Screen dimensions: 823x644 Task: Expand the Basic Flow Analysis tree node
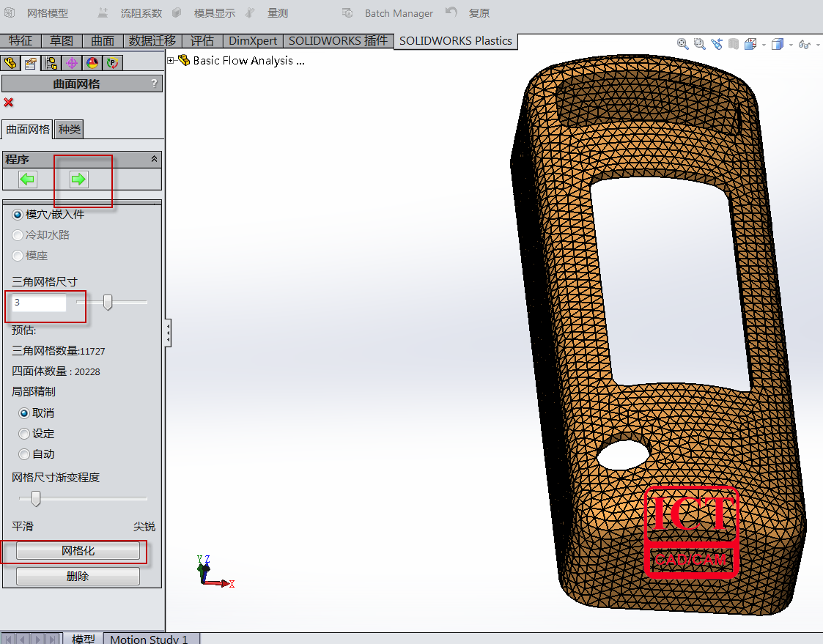[x=171, y=61]
